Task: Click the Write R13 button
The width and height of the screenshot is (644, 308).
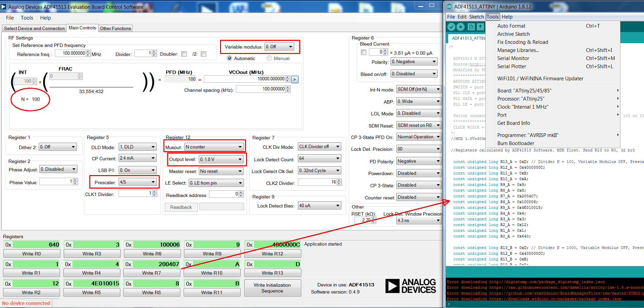Action: point(272,273)
